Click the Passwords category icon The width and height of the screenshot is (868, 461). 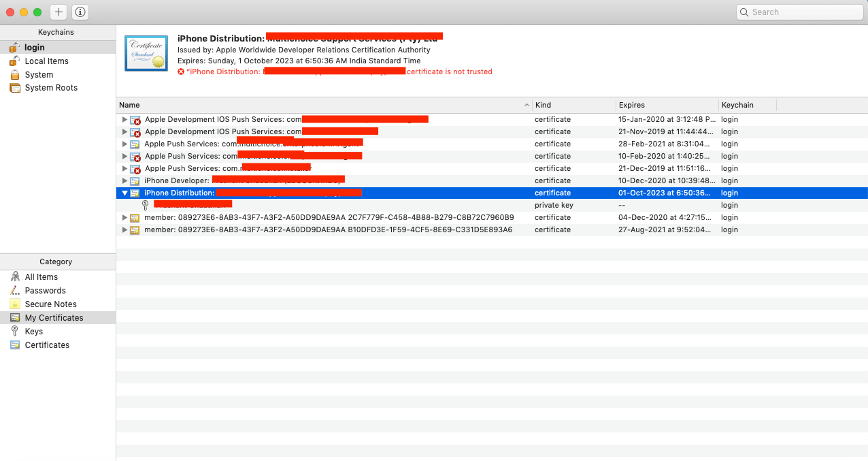14,290
